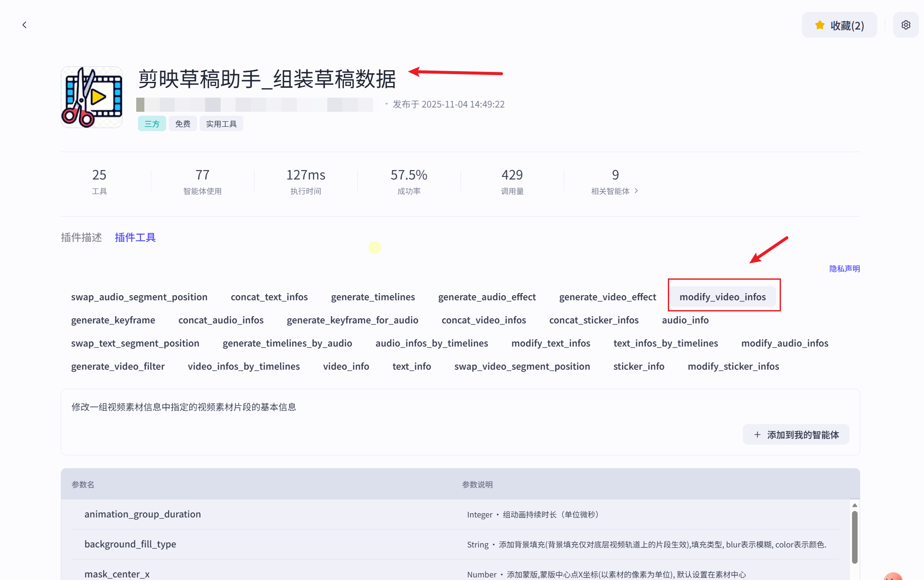
Task: Open related agents chevron arrow
Action: point(636,191)
